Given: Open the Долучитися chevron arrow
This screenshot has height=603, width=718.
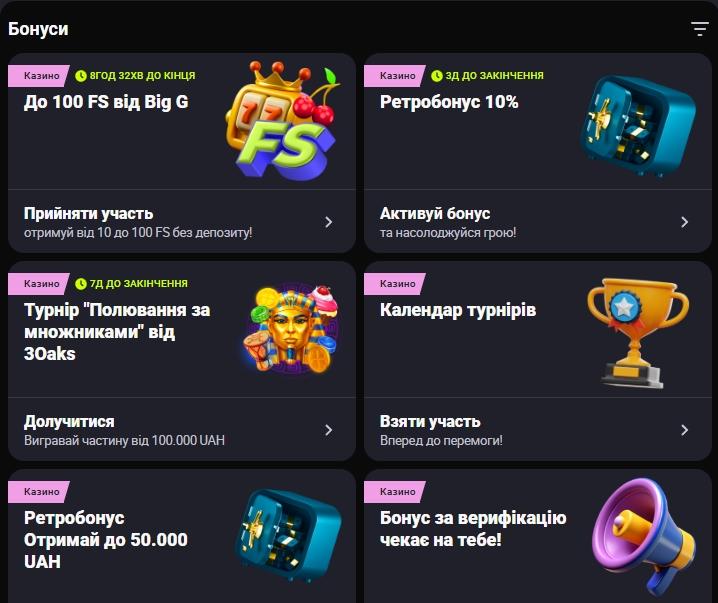Looking at the screenshot, I should [x=328, y=430].
